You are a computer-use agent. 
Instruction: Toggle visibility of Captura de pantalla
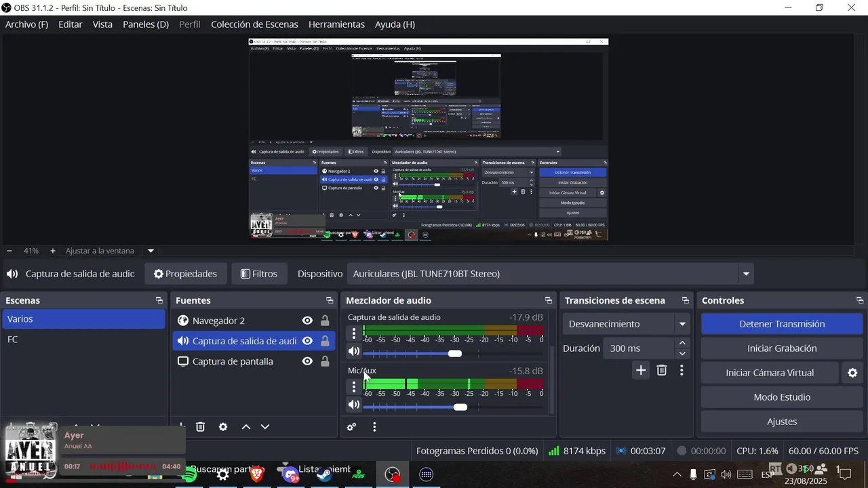[307, 361]
